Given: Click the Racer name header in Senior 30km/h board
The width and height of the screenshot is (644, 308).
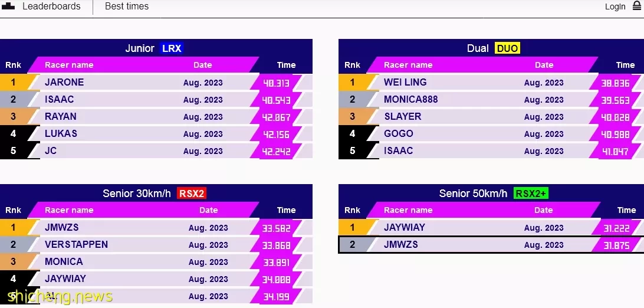Looking at the screenshot, I should pyautogui.click(x=69, y=210).
